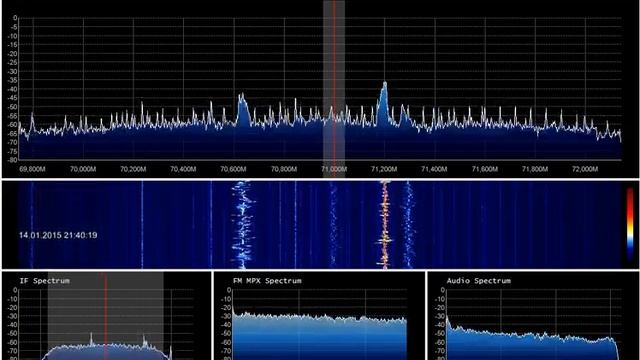
Task: Click the 71,200M frequency label
Action: 384,169
